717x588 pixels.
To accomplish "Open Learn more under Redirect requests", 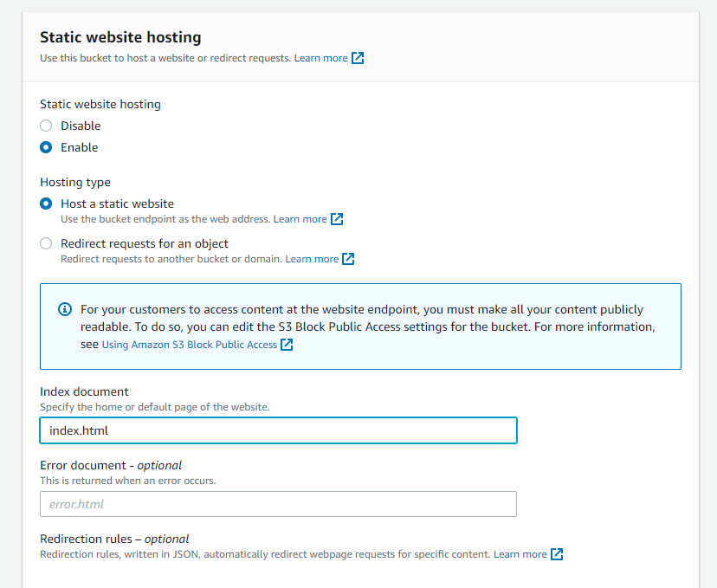I will click(312, 259).
